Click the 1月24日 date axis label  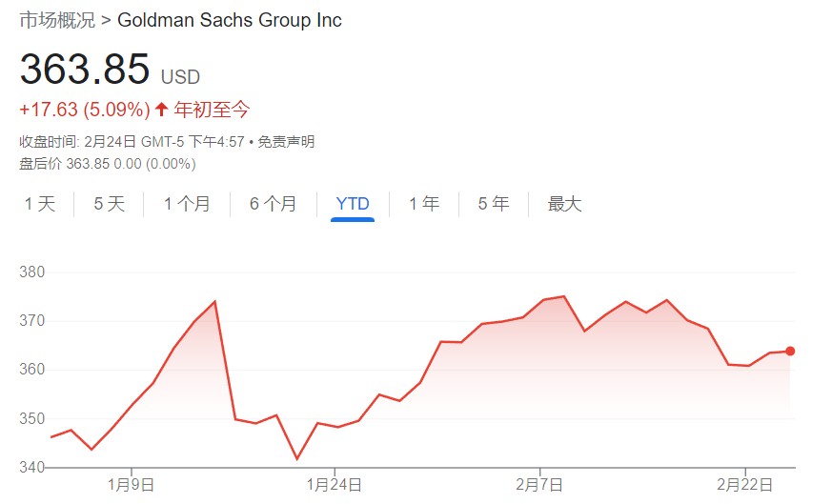[x=335, y=484]
